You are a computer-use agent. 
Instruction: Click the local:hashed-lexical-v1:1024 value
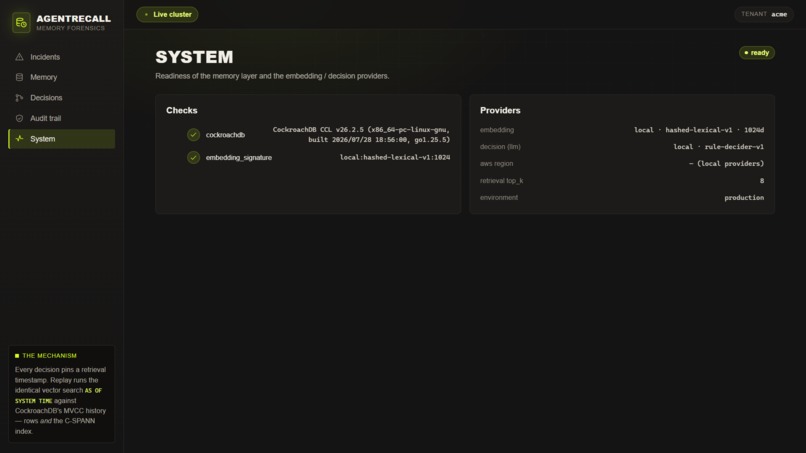click(395, 157)
